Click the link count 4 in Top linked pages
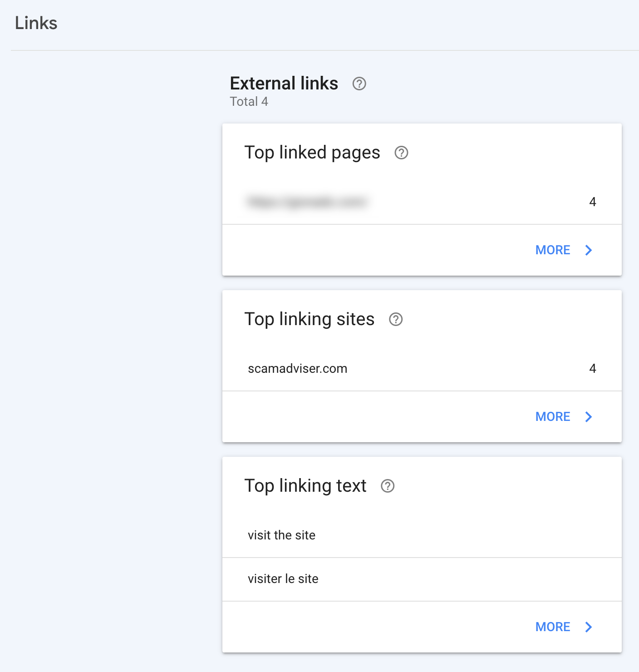Image resolution: width=639 pixels, height=672 pixels. 592,202
